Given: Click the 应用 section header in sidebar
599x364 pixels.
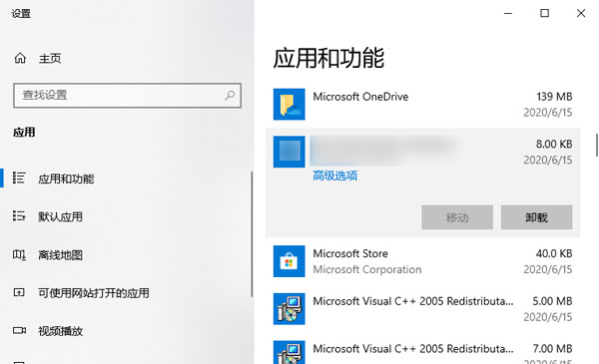Looking at the screenshot, I should coord(24,133).
